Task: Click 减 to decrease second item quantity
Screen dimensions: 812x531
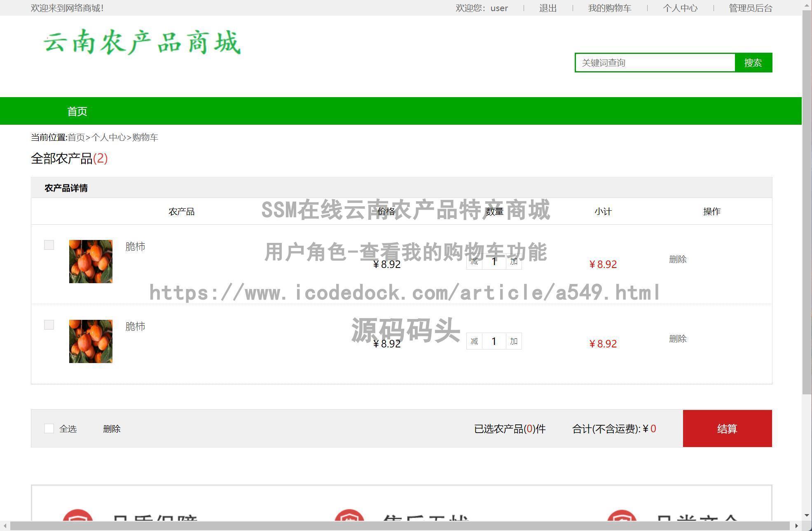Action: coord(474,341)
